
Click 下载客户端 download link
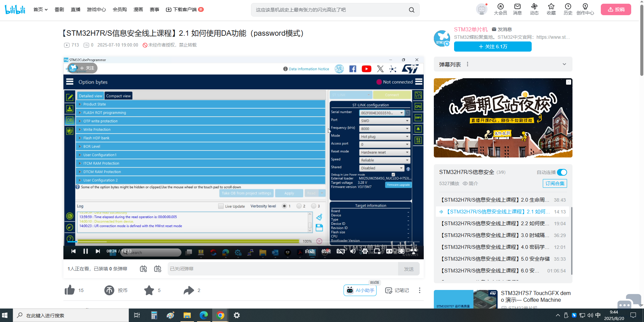pos(185,9)
